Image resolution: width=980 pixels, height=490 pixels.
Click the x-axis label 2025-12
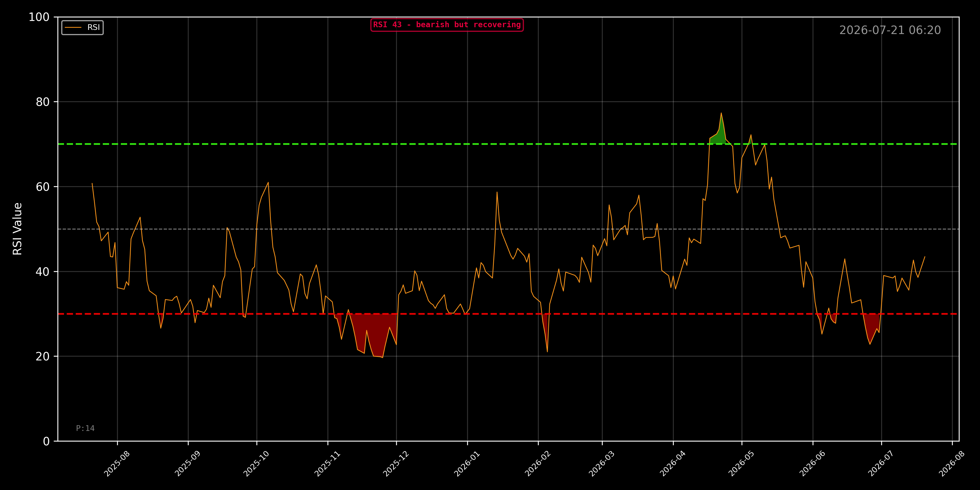[x=396, y=463]
